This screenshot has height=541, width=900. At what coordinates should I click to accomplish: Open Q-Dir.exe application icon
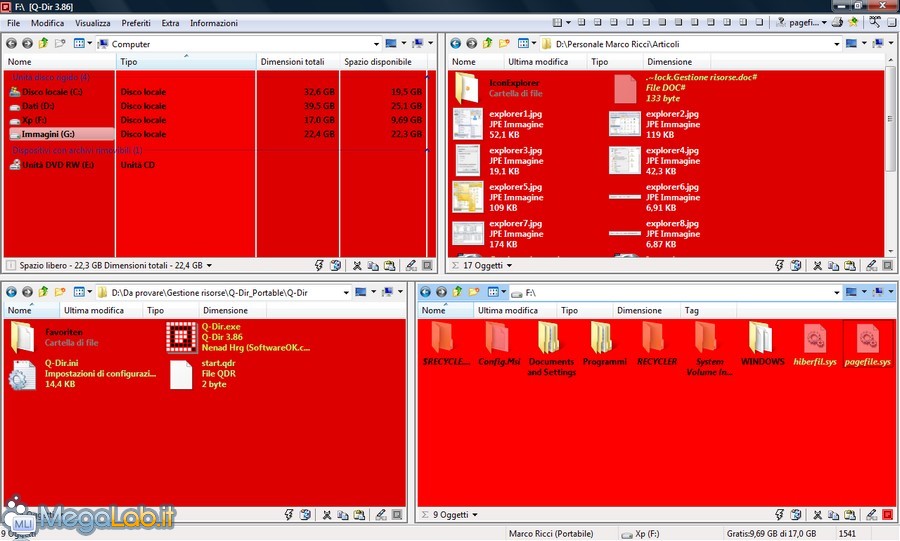pyautogui.click(x=181, y=337)
